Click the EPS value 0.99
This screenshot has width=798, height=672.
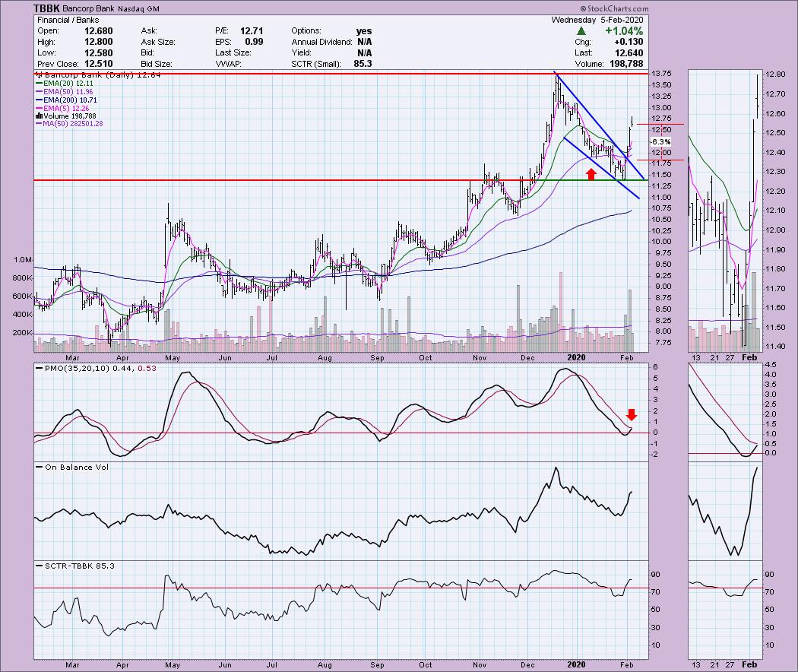[254, 42]
